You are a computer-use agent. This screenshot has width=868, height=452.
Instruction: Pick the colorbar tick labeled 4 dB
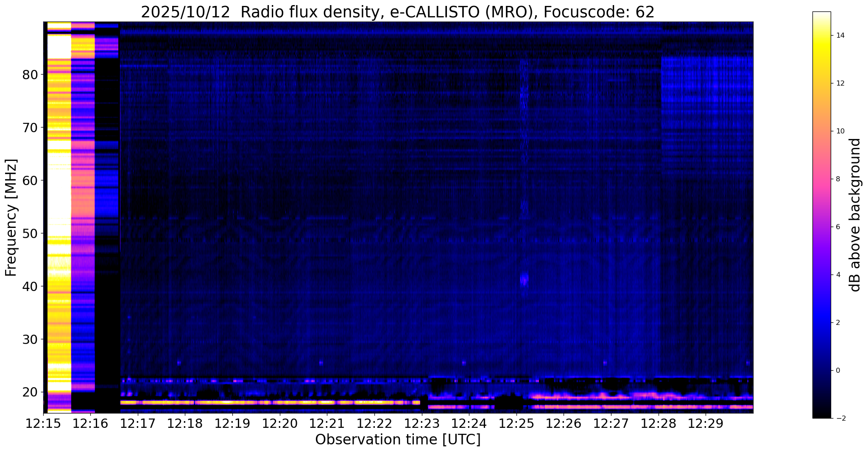[837, 275]
